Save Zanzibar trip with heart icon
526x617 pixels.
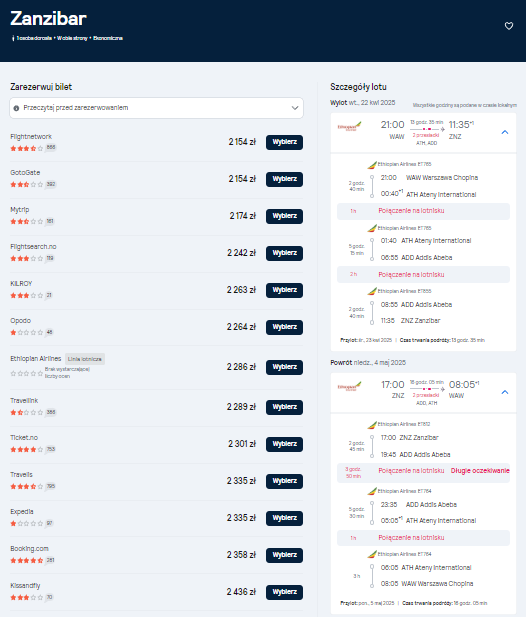[509, 26]
